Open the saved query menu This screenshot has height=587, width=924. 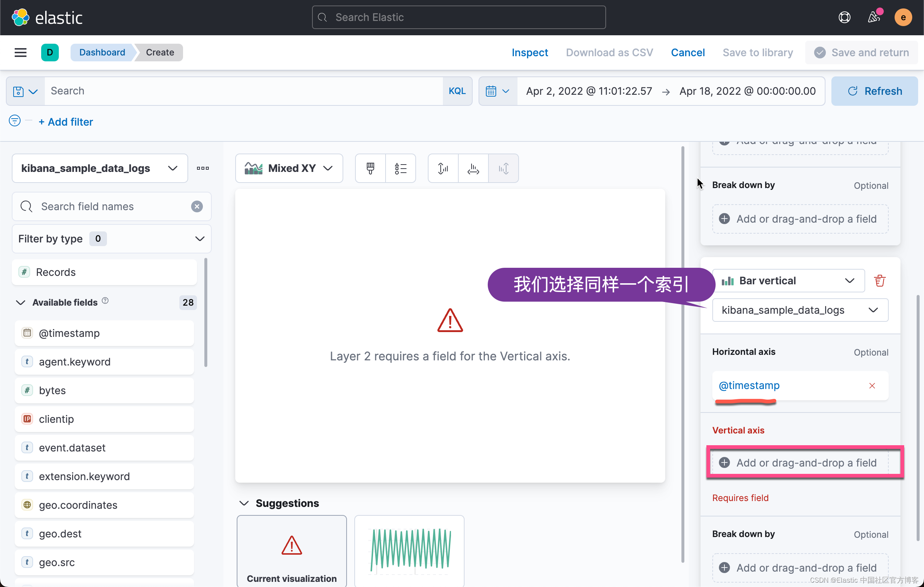(25, 91)
